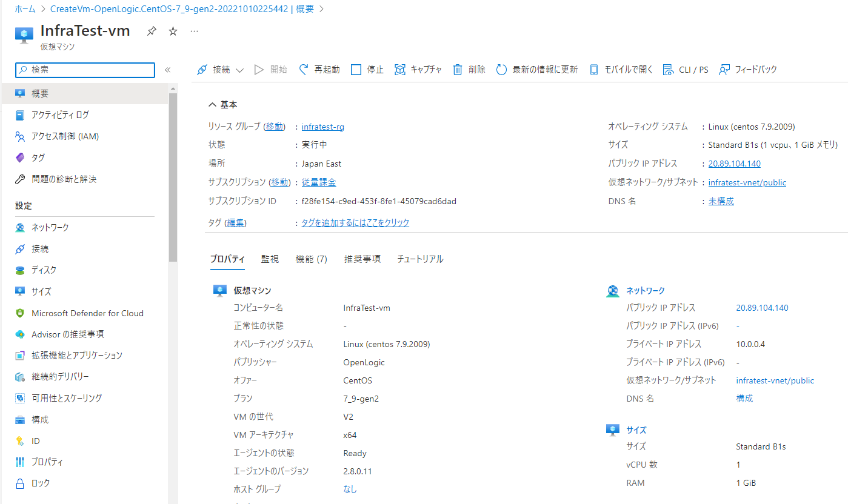The height and width of the screenshot is (504, 848).
Task: Pin InfraTest-vm to the dashboard
Action: tap(152, 31)
